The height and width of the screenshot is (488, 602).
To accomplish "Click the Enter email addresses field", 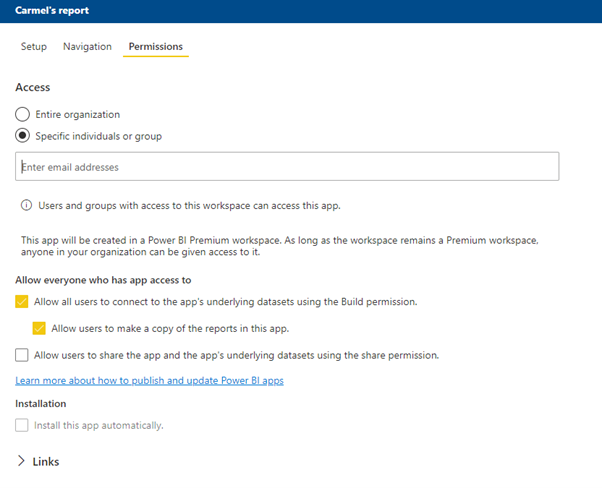I will click(x=287, y=167).
